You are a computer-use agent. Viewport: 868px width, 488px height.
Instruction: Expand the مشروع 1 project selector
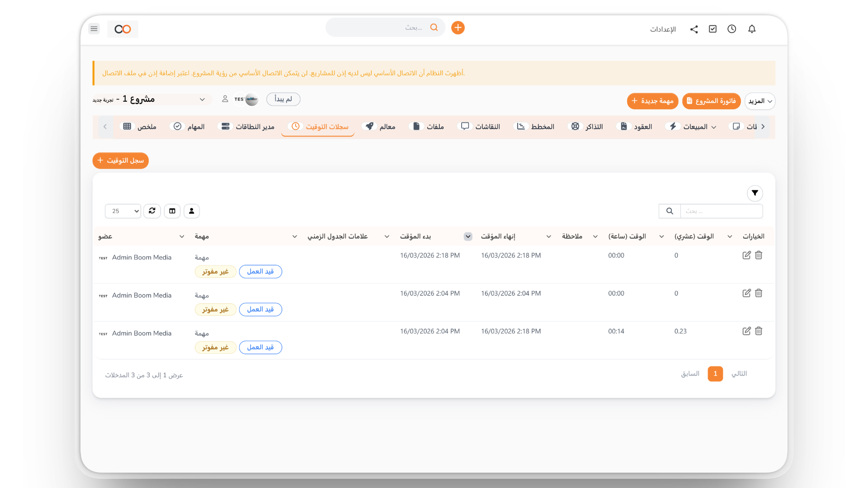tap(202, 99)
